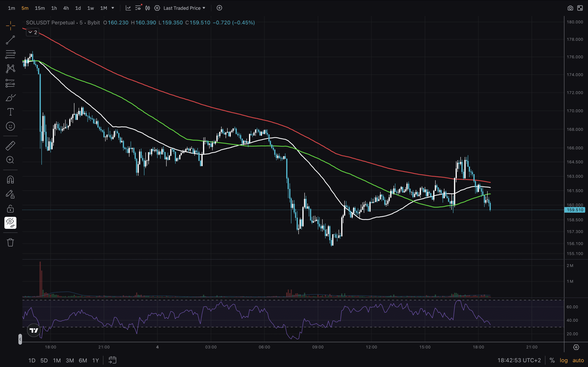This screenshot has height=367, width=588.
Task: Enable log scale
Action: coord(563,360)
